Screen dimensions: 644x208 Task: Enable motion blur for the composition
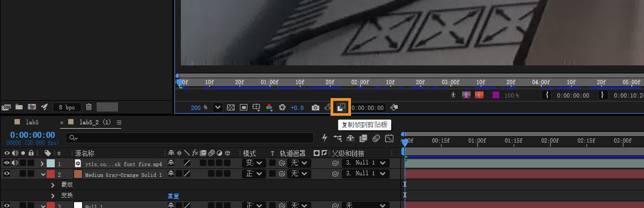[x=376, y=138]
